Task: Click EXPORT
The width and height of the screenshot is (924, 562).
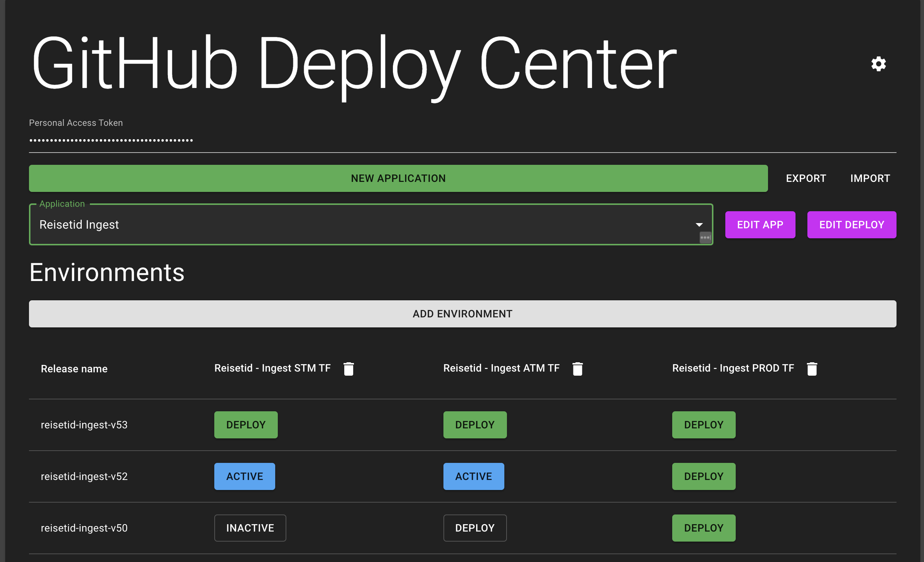Action: click(x=806, y=179)
